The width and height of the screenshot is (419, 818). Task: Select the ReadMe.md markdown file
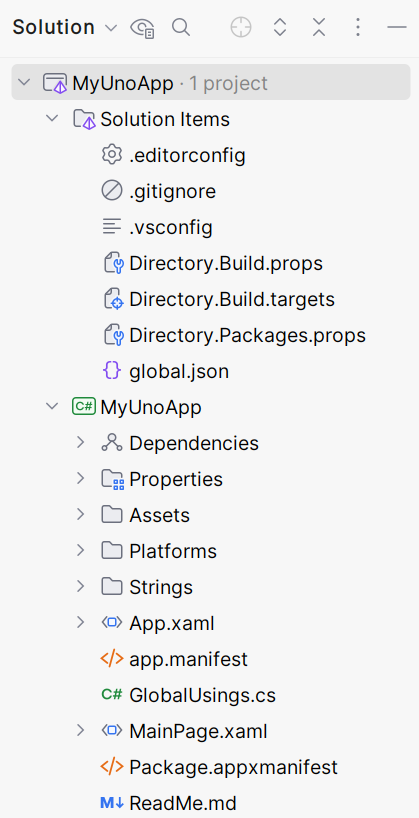(x=169, y=802)
